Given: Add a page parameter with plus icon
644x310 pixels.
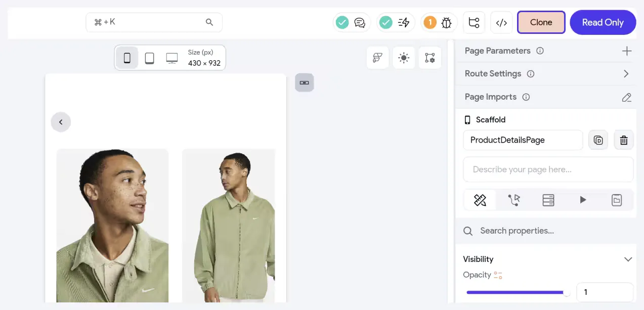Looking at the screenshot, I should click(627, 51).
